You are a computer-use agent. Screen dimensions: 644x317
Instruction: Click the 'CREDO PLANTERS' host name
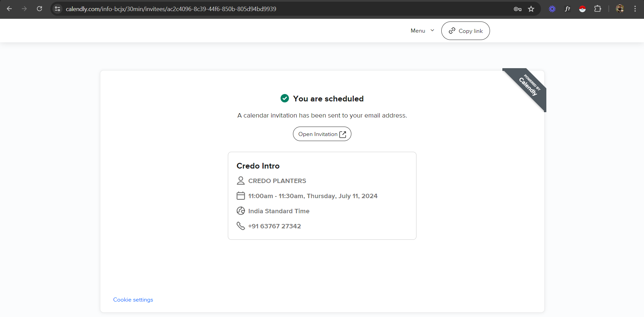(x=277, y=181)
